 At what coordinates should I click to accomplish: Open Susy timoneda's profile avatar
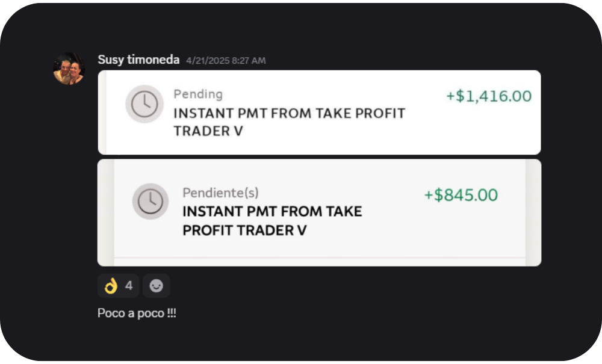pyautogui.click(x=69, y=69)
